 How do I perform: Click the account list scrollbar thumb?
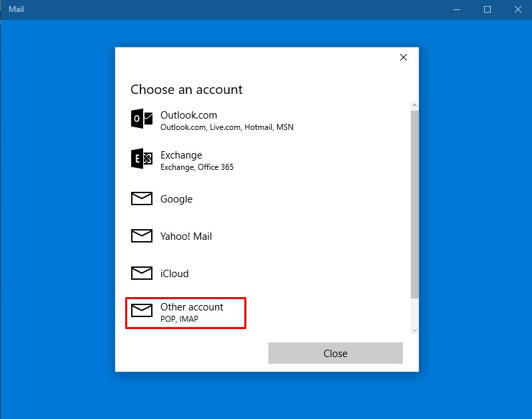(x=415, y=203)
